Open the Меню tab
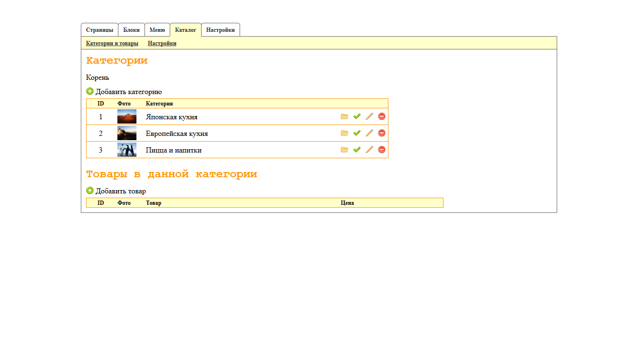The image size is (638, 364). (x=157, y=30)
